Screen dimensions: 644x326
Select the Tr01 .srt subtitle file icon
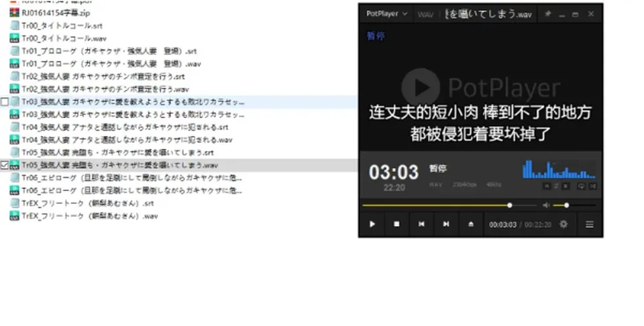coord(14,51)
